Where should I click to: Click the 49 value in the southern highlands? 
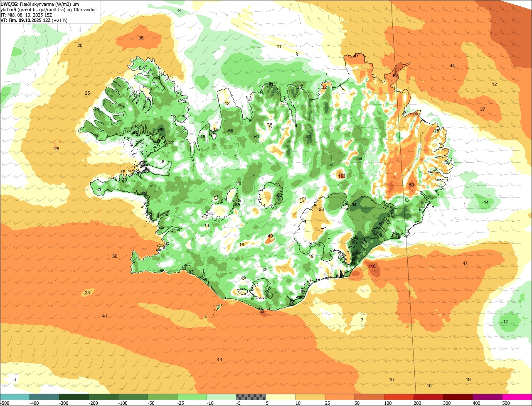click(270, 236)
